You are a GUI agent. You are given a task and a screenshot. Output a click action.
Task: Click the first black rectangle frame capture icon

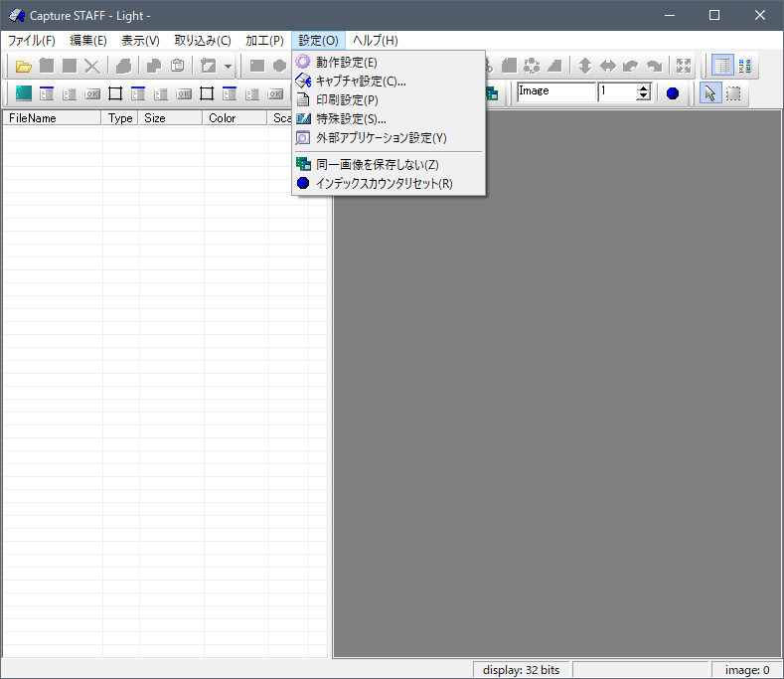coord(115,93)
